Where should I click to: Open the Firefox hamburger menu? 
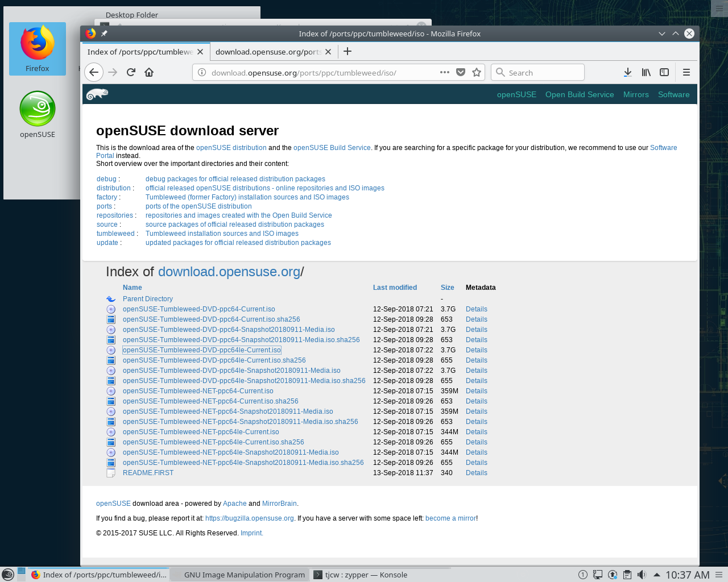[x=686, y=72]
